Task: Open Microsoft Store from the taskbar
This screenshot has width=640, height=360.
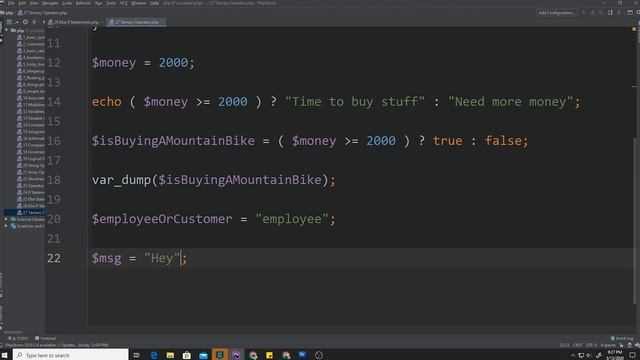Action: (187, 355)
